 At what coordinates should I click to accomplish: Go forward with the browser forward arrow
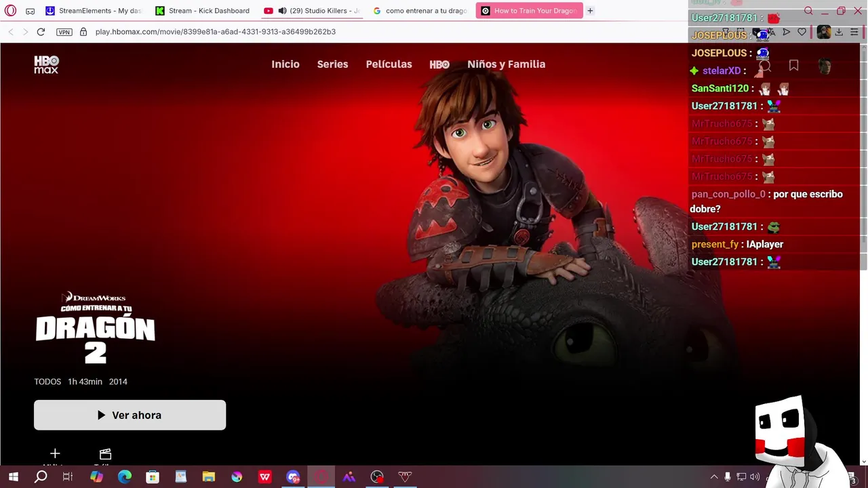tap(25, 32)
